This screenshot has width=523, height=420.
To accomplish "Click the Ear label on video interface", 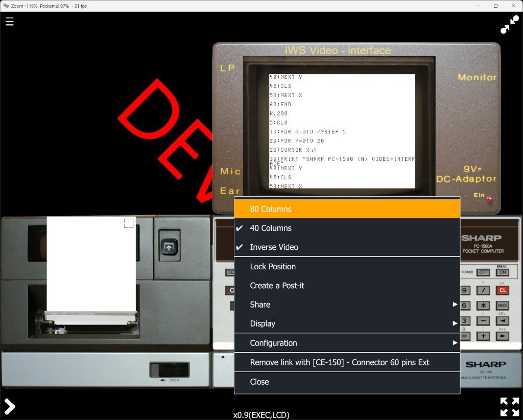I will [230, 191].
